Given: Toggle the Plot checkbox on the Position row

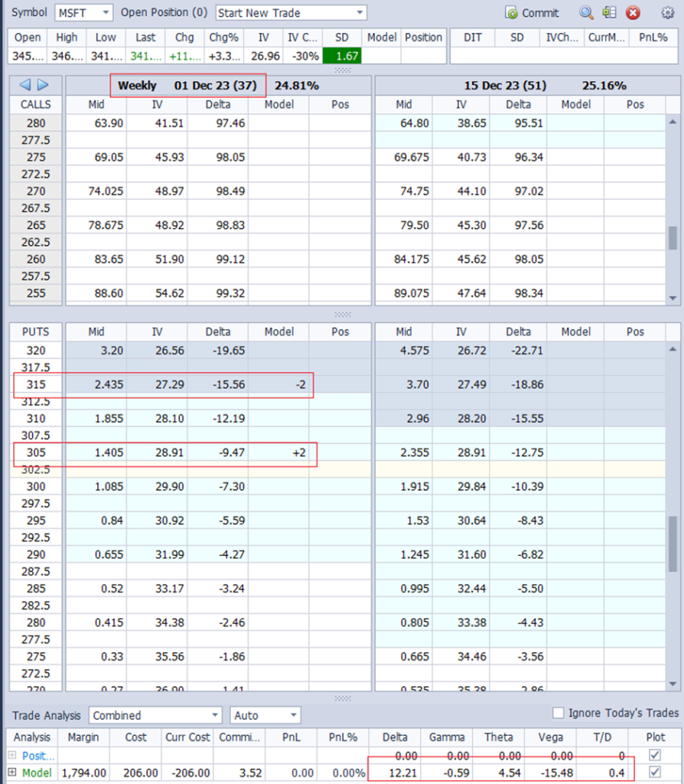Looking at the screenshot, I should 653,754.
